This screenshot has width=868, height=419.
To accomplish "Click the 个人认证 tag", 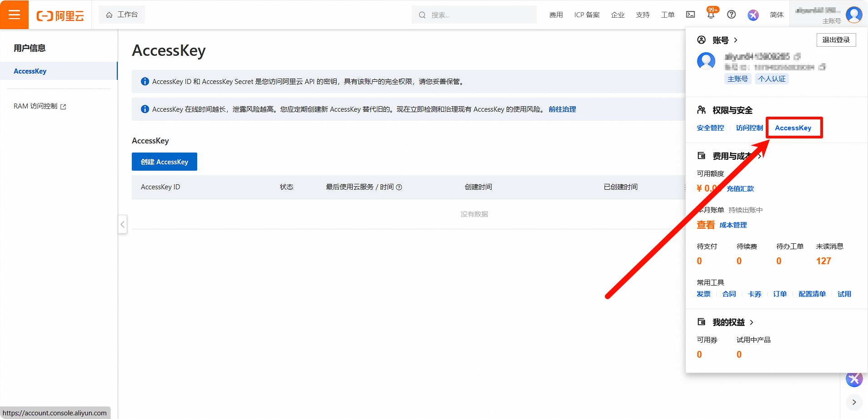I will click(772, 79).
